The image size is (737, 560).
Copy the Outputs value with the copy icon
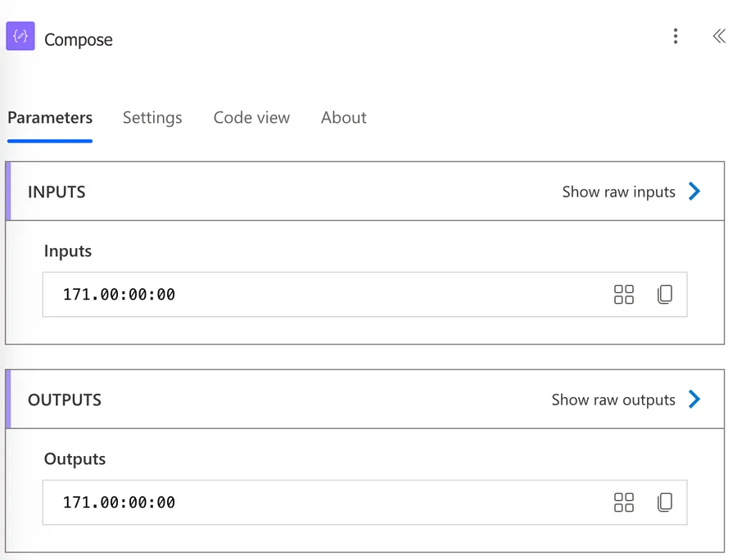point(665,503)
